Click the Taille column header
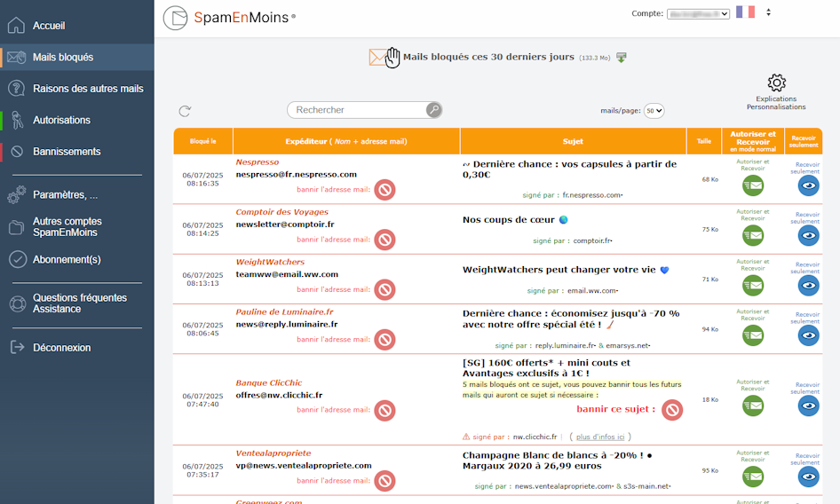The image size is (840, 504). coord(704,141)
